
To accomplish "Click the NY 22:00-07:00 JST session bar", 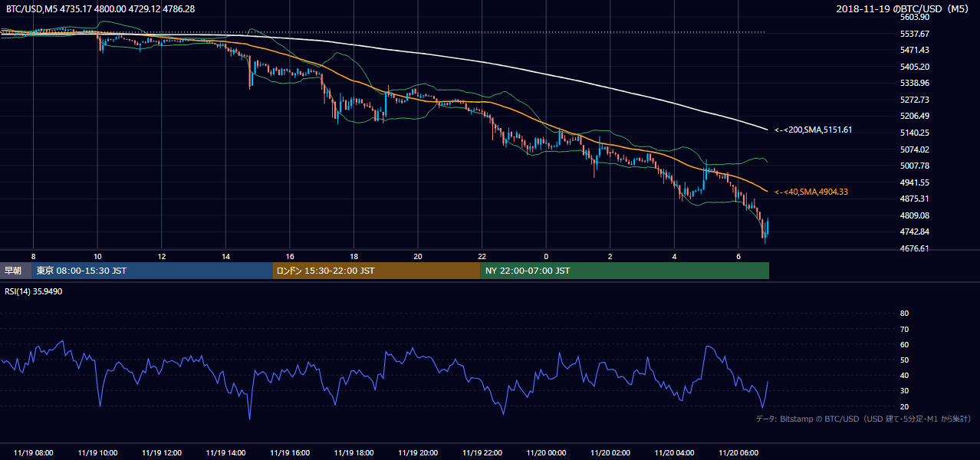I will click(x=625, y=271).
